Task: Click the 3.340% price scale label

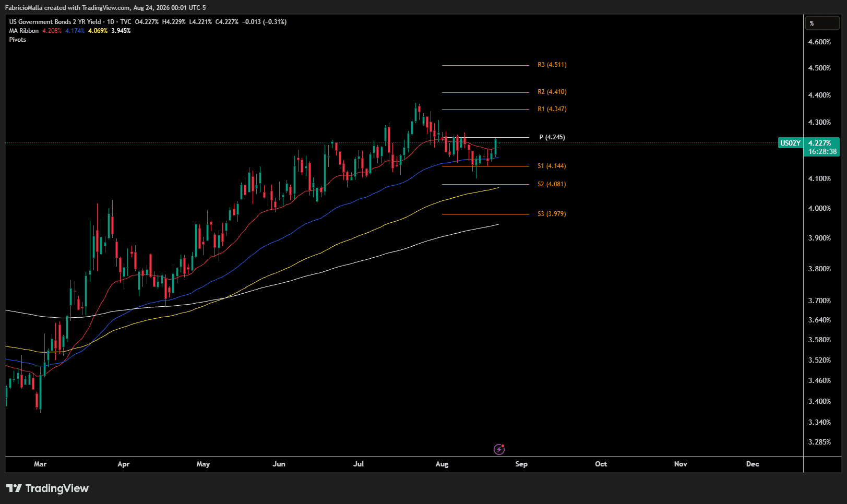Action: click(x=819, y=422)
